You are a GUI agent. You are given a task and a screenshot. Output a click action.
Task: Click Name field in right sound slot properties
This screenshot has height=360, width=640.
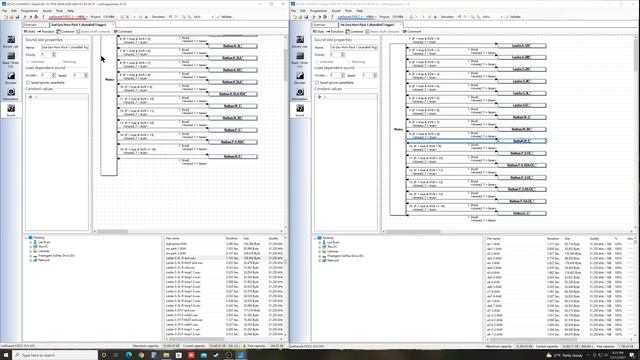(x=353, y=47)
